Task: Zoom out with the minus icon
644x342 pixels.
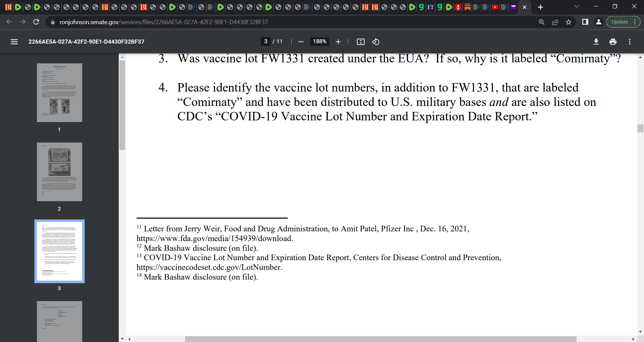Action: pos(301,42)
